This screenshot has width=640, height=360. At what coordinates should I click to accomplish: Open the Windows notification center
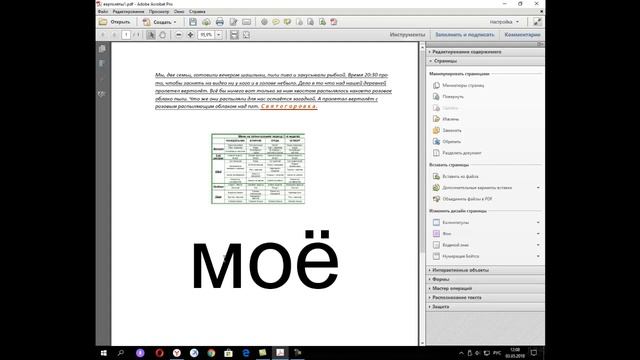[533, 353]
